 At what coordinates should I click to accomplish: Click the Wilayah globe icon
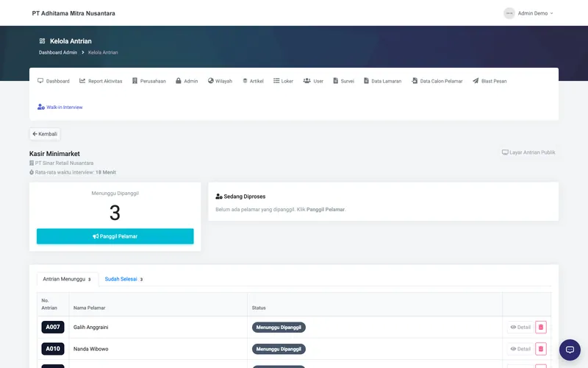point(211,81)
